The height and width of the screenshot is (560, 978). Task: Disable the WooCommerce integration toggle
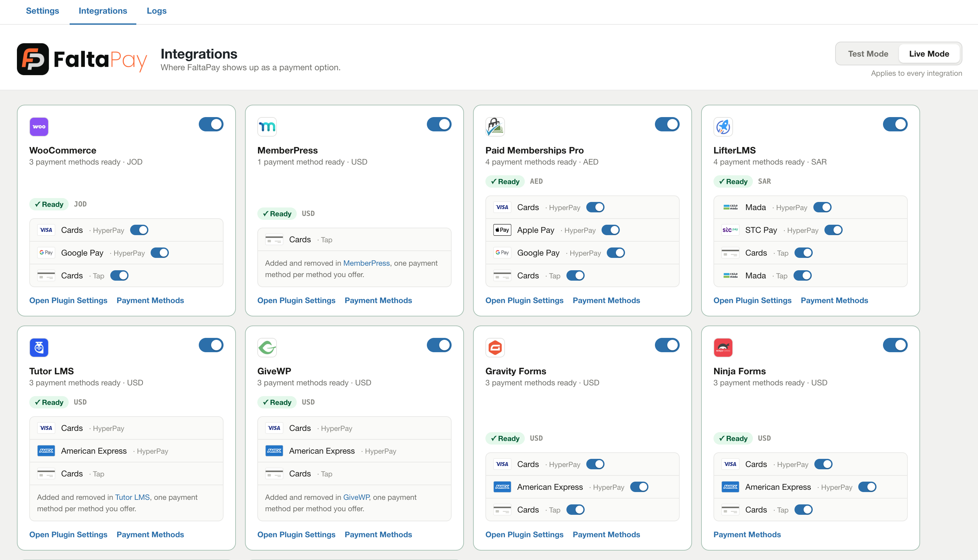coord(211,124)
